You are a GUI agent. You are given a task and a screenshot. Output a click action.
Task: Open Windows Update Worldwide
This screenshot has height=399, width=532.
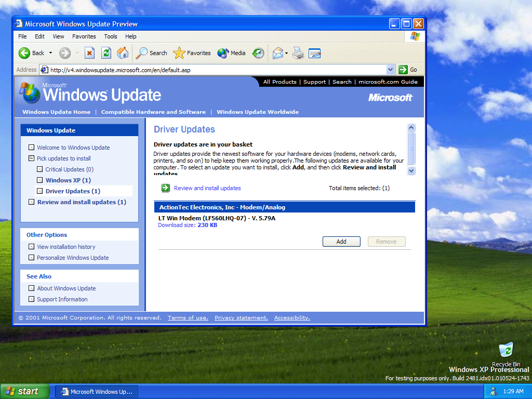pyautogui.click(x=258, y=112)
